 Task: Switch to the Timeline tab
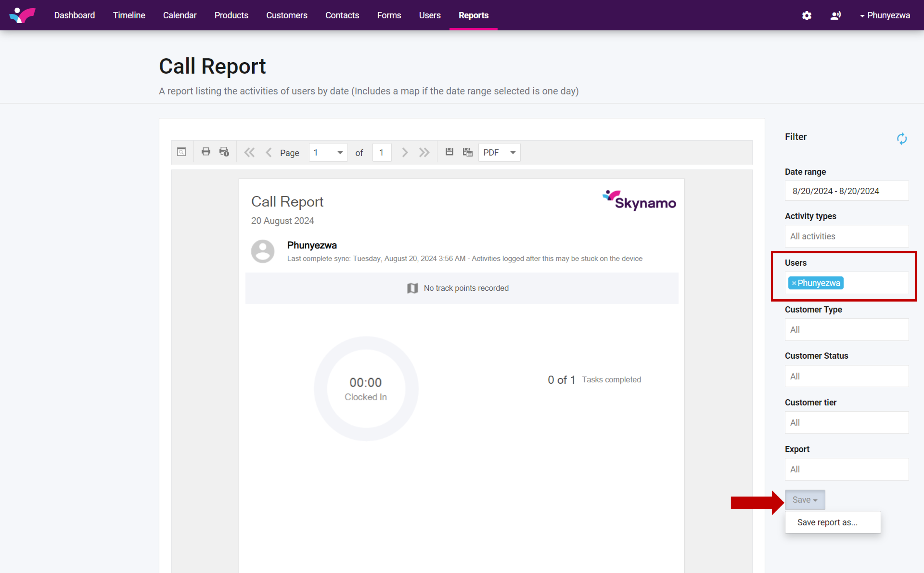[129, 16]
